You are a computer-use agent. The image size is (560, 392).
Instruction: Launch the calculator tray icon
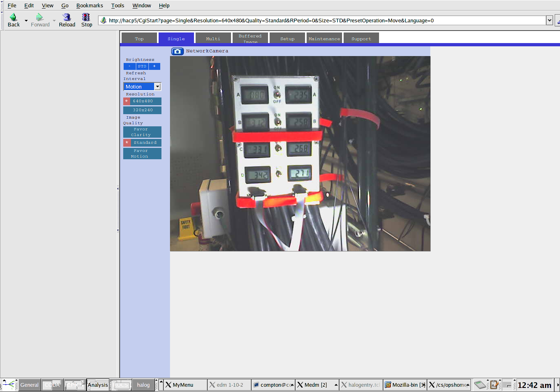tap(480, 384)
